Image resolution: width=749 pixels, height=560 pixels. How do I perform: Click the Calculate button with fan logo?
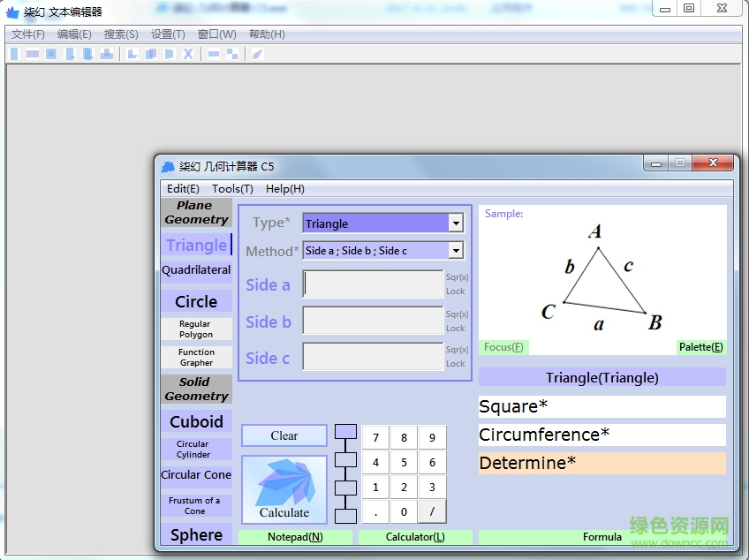click(284, 489)
